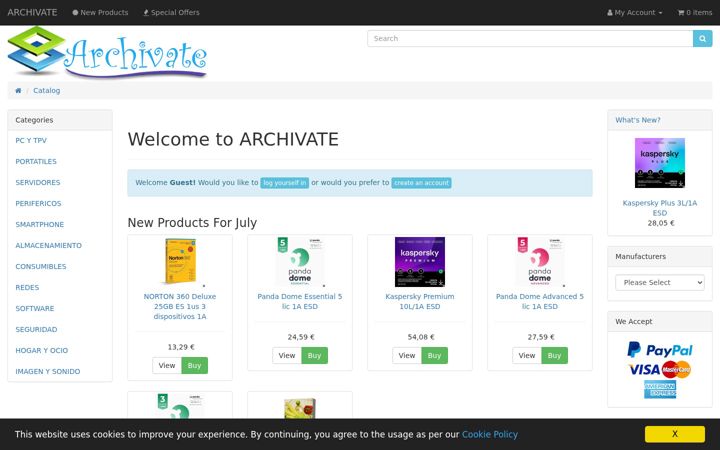Open the 0 items cart
Screen dimensions: 720x450
[x=695, y=12]
